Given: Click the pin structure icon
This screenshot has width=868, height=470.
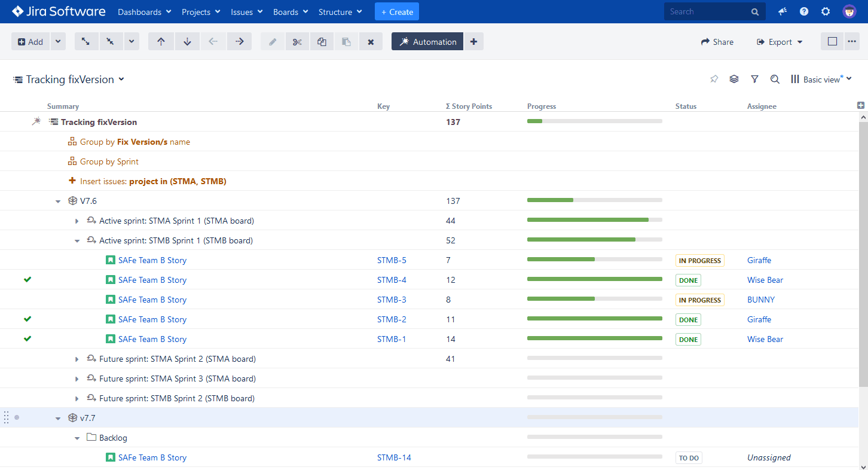Looking at the screenshot, I should [714, 79].
